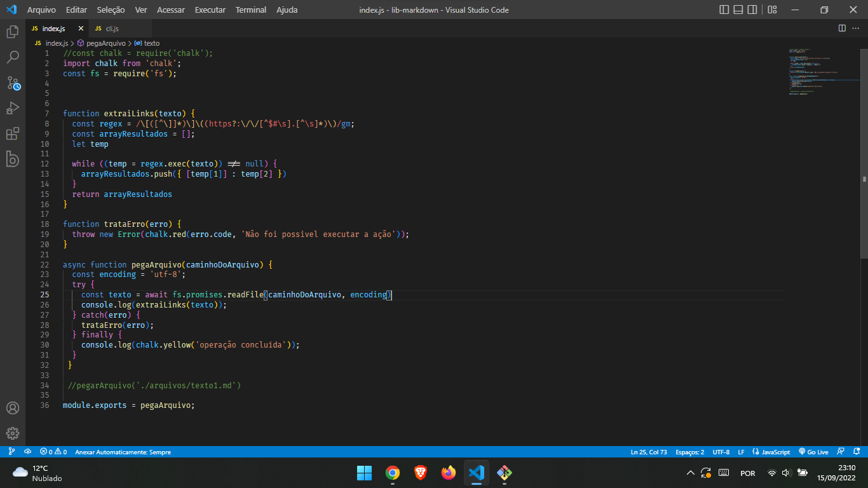Screen dimensions: 868x488
Task: Click the trataErro function declaration line
Action: point(122,224)
